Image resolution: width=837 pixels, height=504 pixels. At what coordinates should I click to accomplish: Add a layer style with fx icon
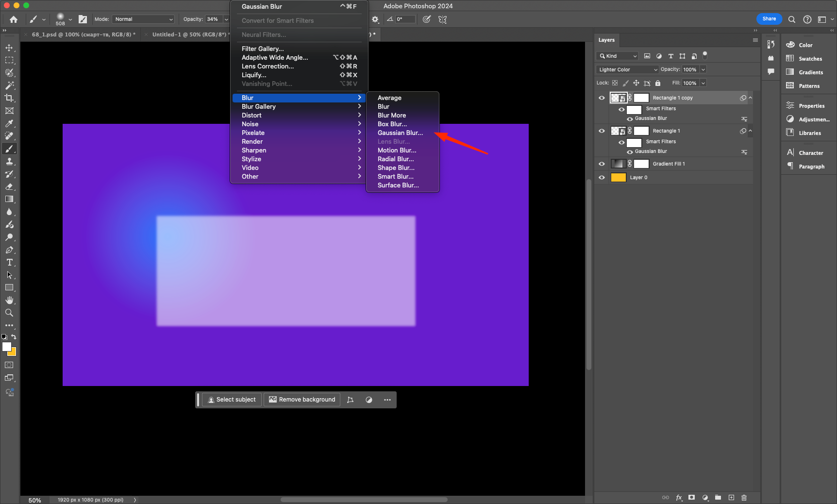coord(679,498)
